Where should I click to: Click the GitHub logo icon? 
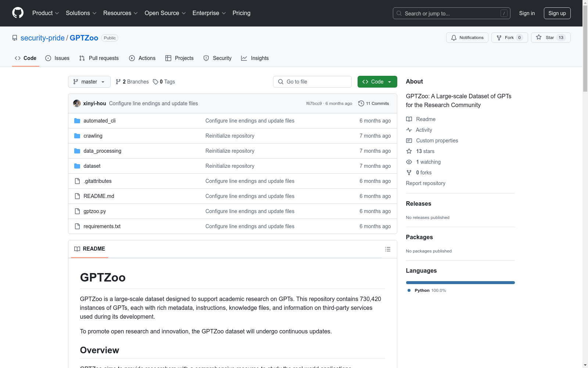pyautogui.click(x=18, y=13)
